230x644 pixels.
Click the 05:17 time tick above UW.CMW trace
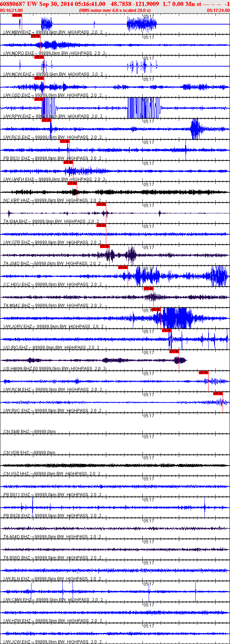point(149,584)
